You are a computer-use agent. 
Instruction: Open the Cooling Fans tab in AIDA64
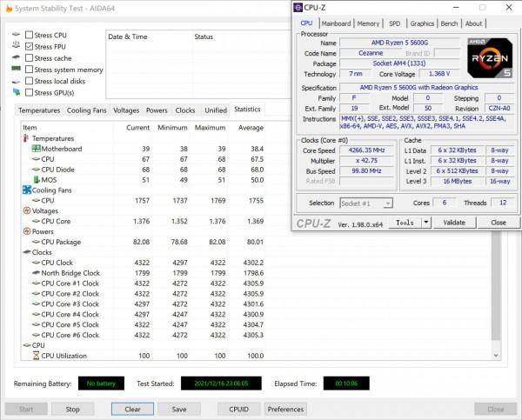pyautogui.click(x=87, y=110)
